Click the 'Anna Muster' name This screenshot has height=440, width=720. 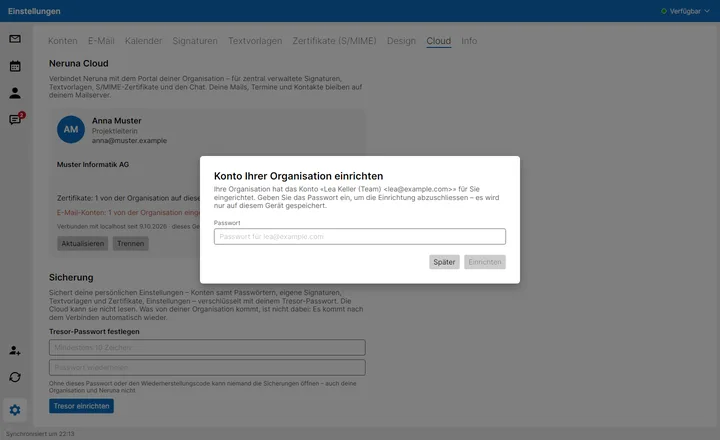tap(117, 121)
